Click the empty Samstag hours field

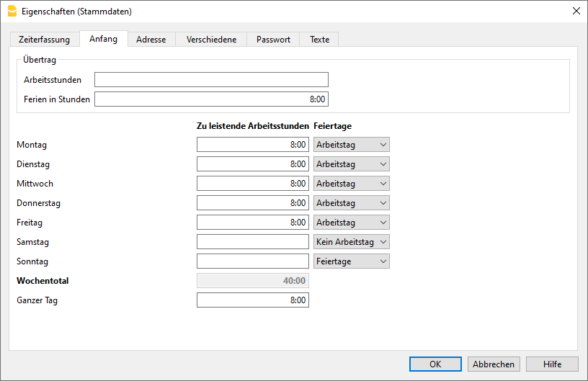252,242
